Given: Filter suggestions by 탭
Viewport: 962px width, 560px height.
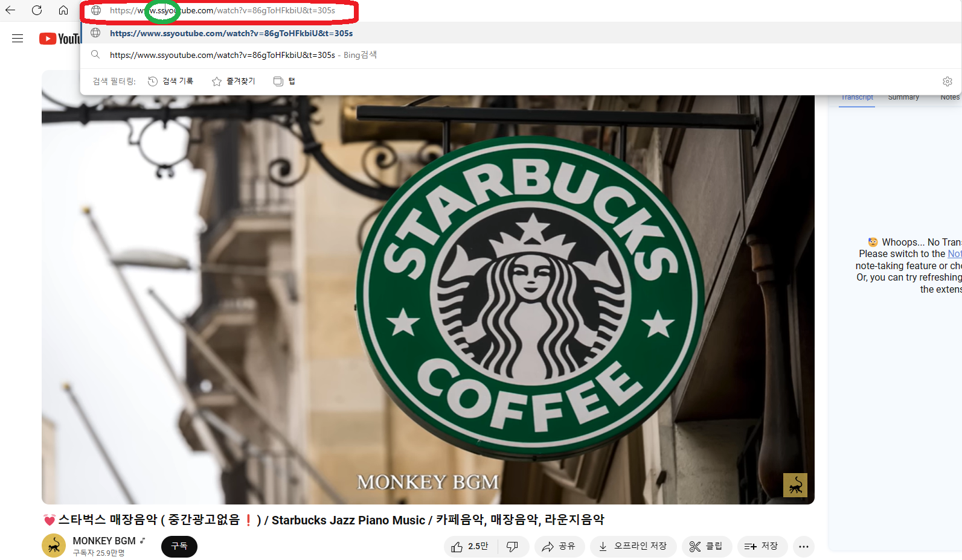Looking at the screenshot, I should pos(284,81).
